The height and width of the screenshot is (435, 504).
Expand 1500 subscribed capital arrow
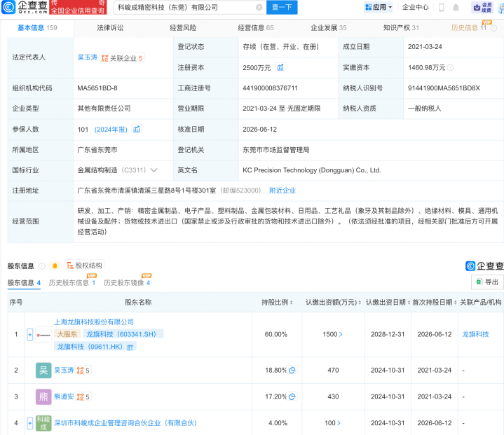pos(341,334)
